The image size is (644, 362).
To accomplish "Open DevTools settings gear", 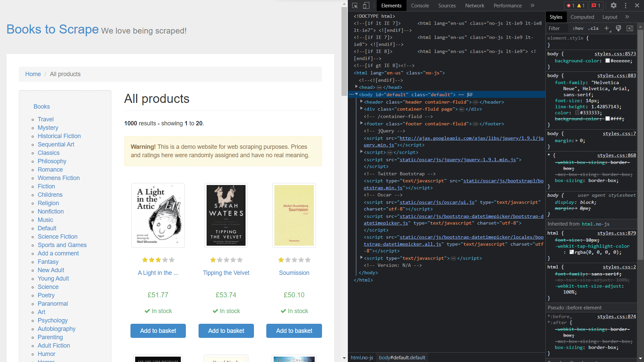I will click(x=613, y=6).
